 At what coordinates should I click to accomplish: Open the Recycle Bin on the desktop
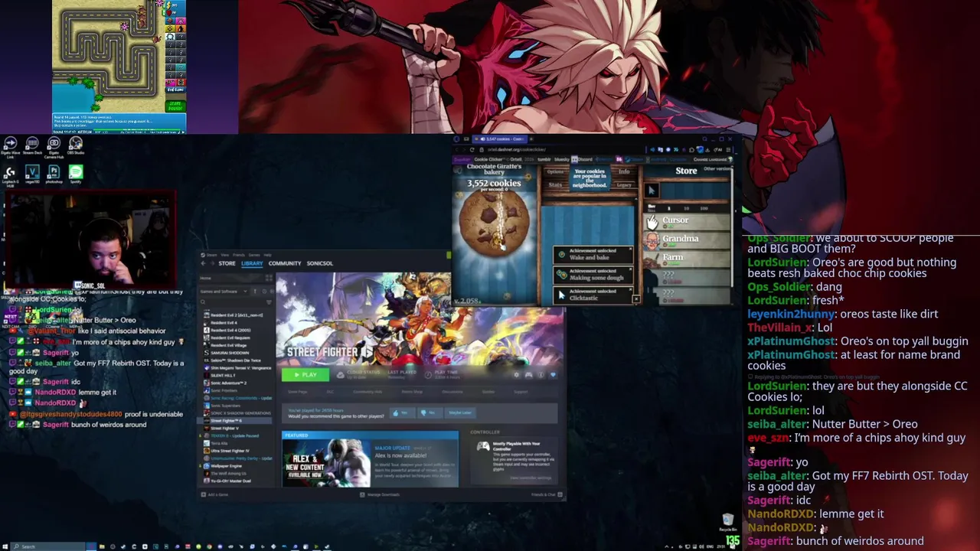pos(727,523)
